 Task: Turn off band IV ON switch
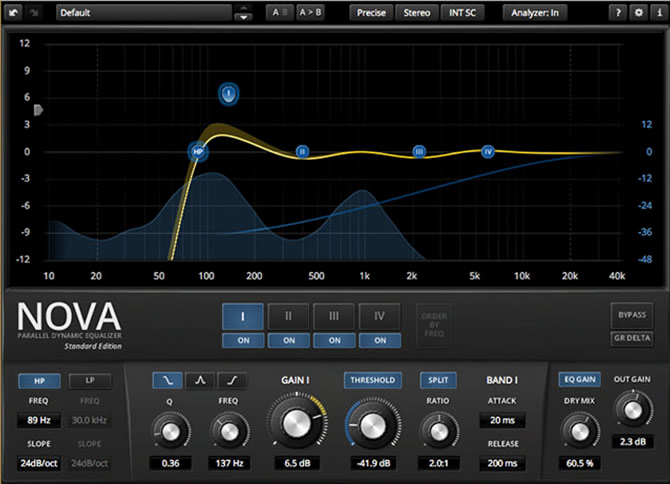[x=380, y=340]
